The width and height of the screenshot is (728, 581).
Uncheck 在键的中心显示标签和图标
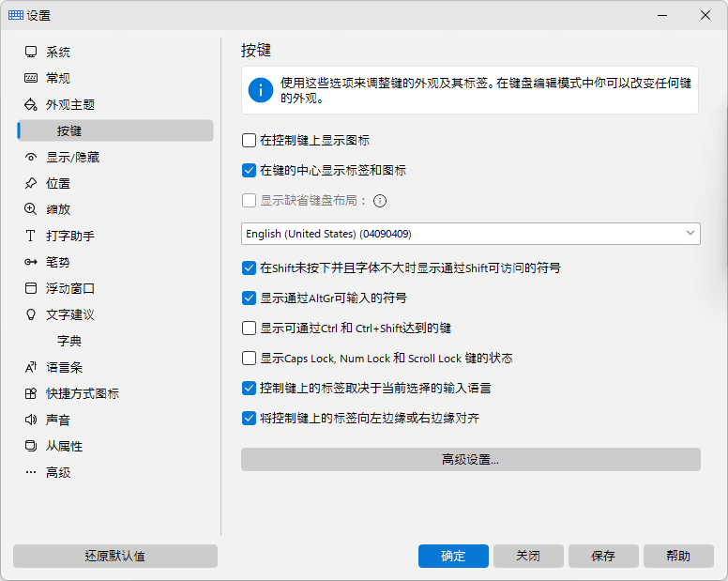point(249,171)
